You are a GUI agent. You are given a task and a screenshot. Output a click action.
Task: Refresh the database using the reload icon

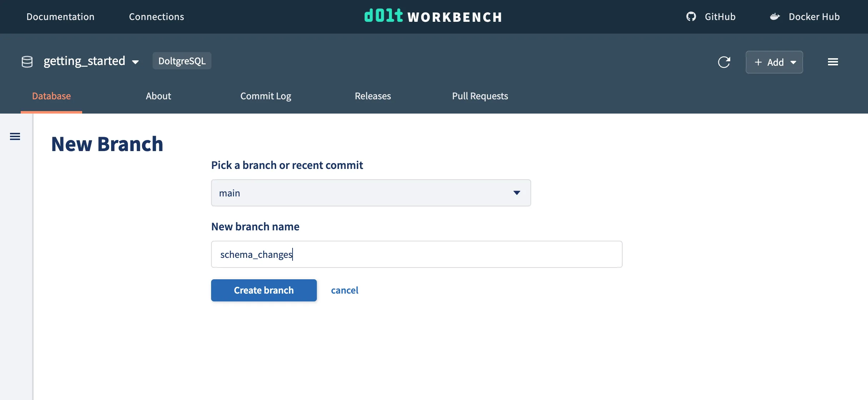724,62
